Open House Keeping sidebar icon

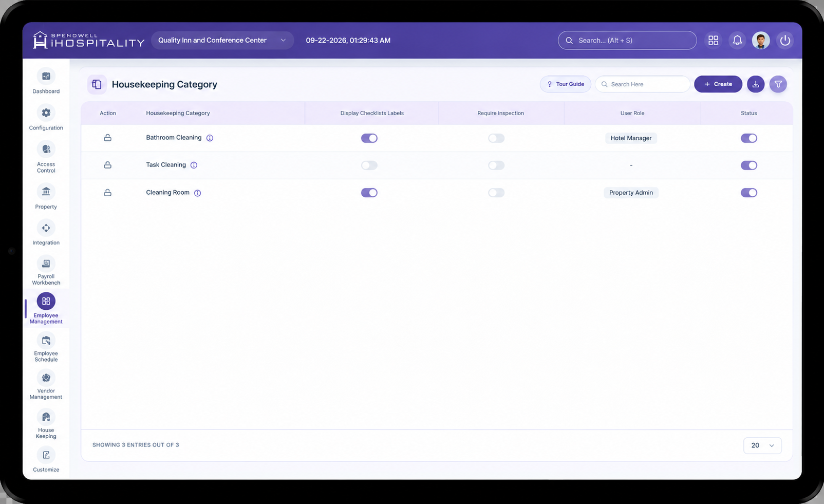(46, 417)
